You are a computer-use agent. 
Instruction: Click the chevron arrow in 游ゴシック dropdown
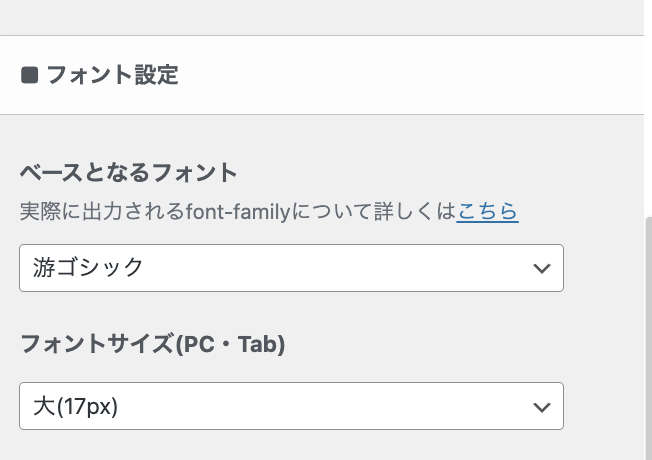[x=542, y=268]
